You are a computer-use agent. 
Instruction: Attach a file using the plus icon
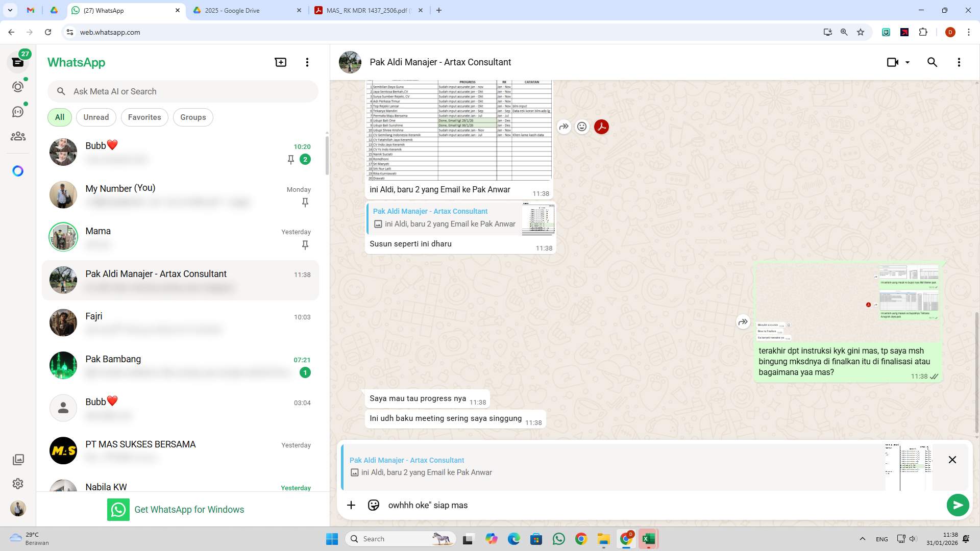pos(351,505)
